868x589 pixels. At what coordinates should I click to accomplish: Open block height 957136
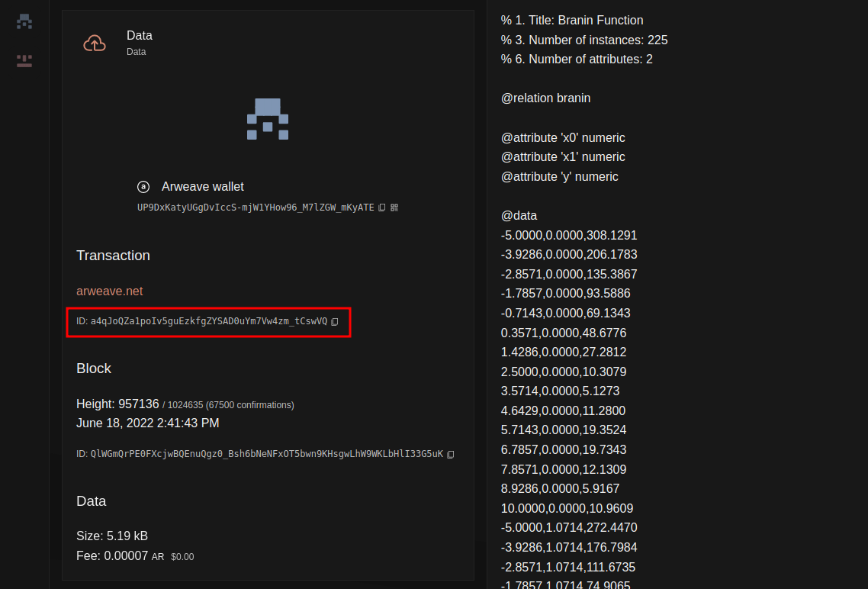(x=138, y=404)
